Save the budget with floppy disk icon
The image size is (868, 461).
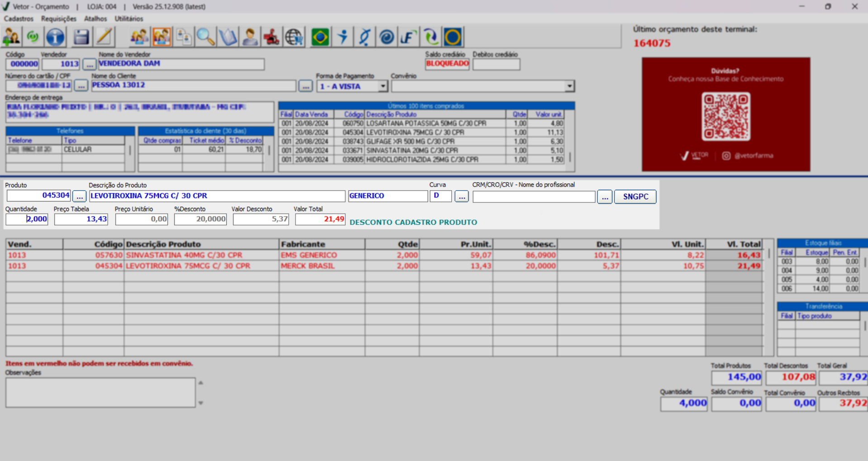[81, 37]
